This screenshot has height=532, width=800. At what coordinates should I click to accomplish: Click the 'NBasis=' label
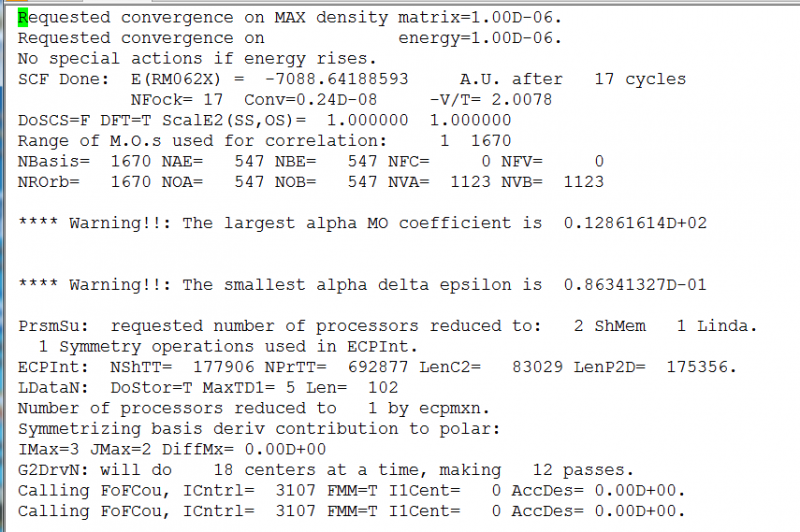pos(53,161)
